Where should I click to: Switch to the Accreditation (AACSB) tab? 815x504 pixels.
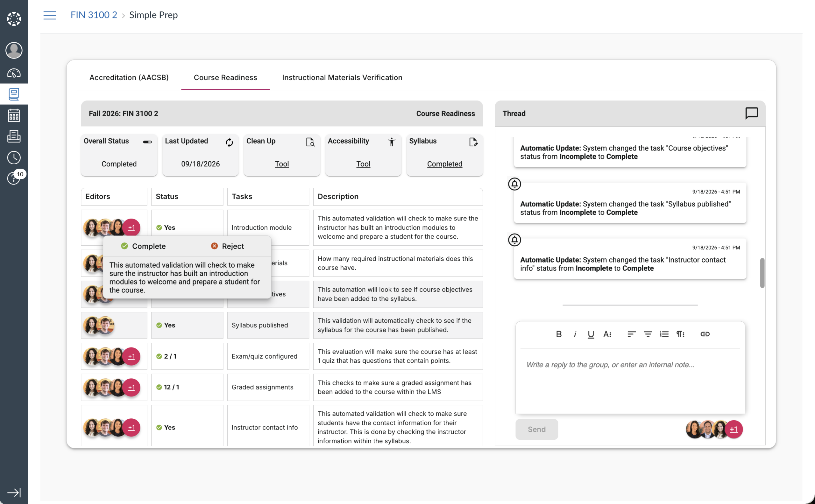[x=129, y=77]
